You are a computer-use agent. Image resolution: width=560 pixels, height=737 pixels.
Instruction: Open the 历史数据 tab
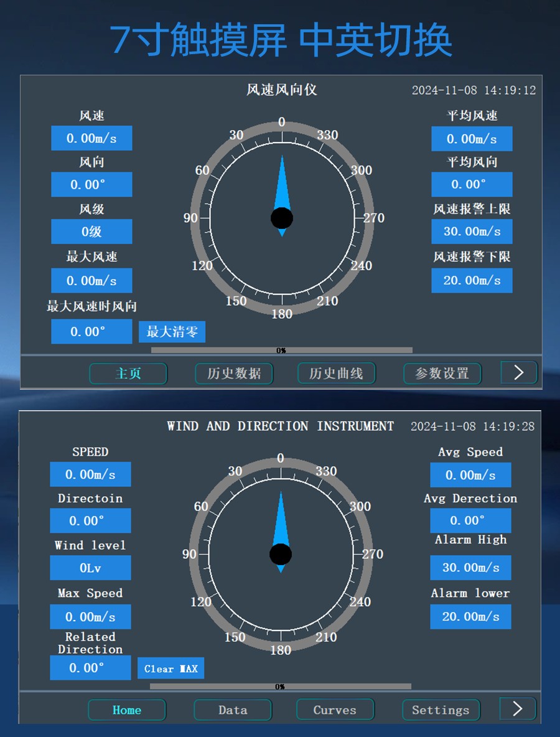pos(234,373)
